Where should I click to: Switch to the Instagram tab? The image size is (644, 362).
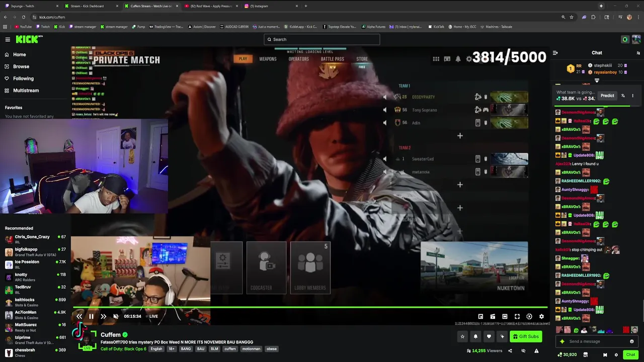pos(272,6)
